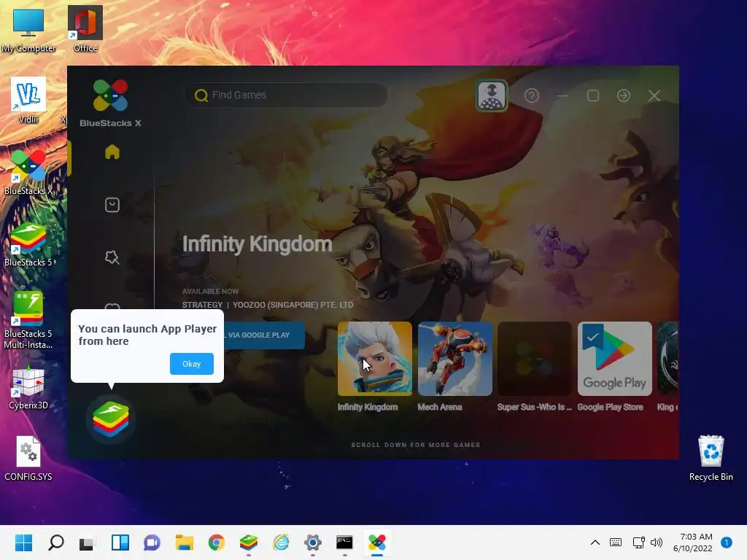This screenshot has width=747, height=560.
Task: Open the Windows Start menu
Action: (24, 542)
